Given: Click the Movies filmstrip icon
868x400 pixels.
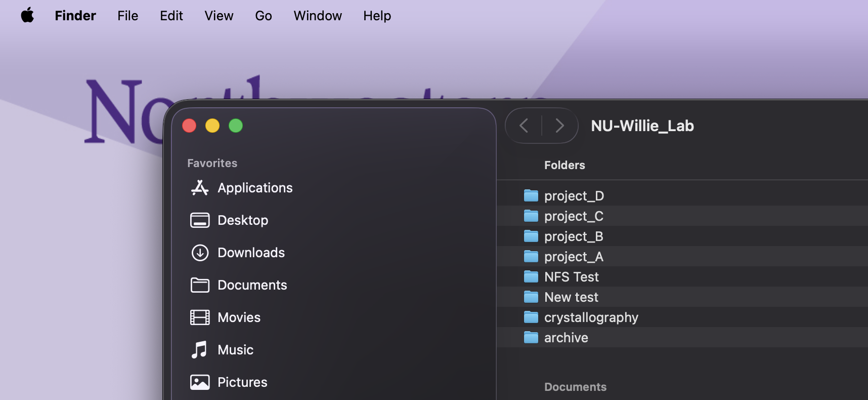Looking at the screenshot, I should pyautogui.click(x=200, y=317).
